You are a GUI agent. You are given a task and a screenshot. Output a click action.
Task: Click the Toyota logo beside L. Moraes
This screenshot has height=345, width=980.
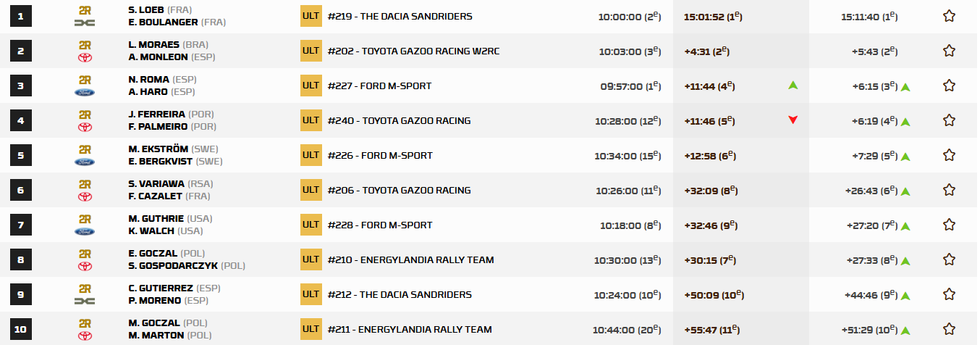85,57
